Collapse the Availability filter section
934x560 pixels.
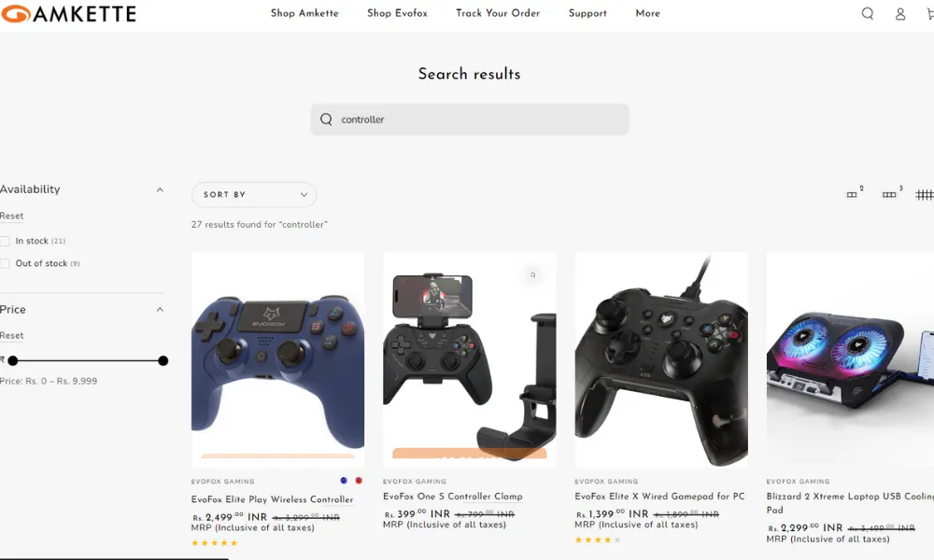tap(160, 189)
